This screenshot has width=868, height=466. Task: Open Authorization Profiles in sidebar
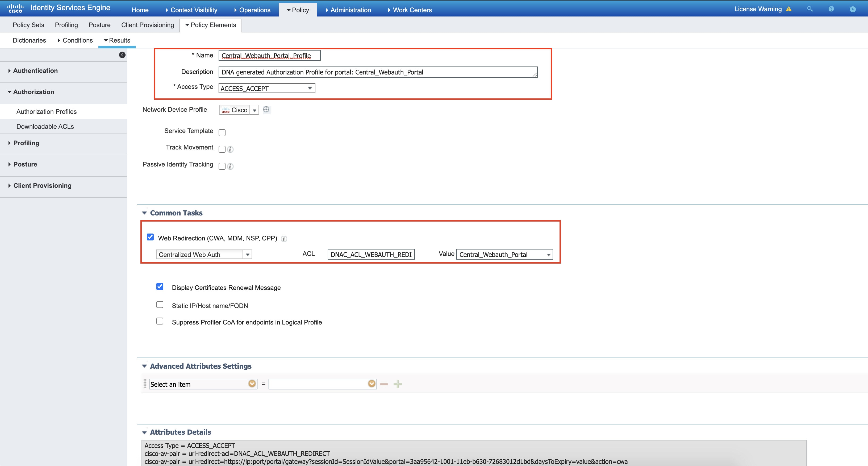click(x=47, y=111)
